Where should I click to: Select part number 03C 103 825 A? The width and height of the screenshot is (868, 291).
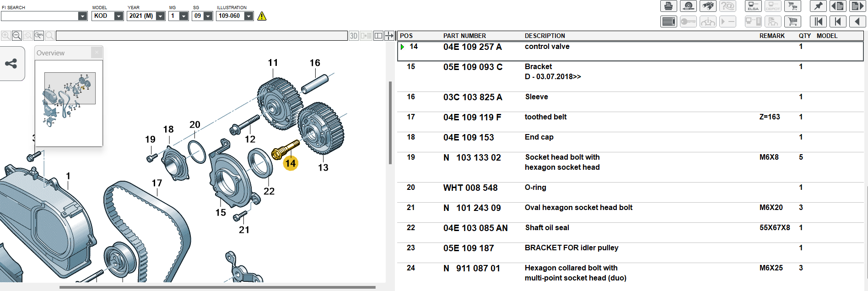coord(473,97)
